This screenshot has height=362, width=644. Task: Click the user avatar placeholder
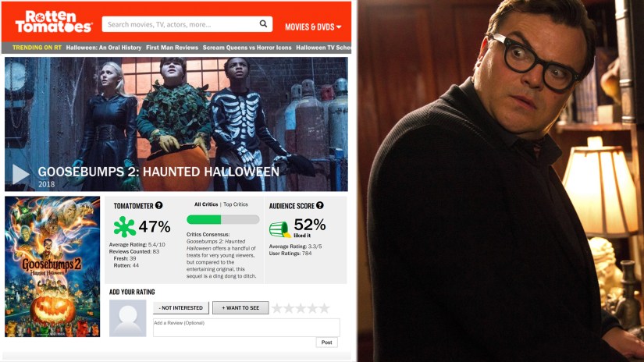128,318
